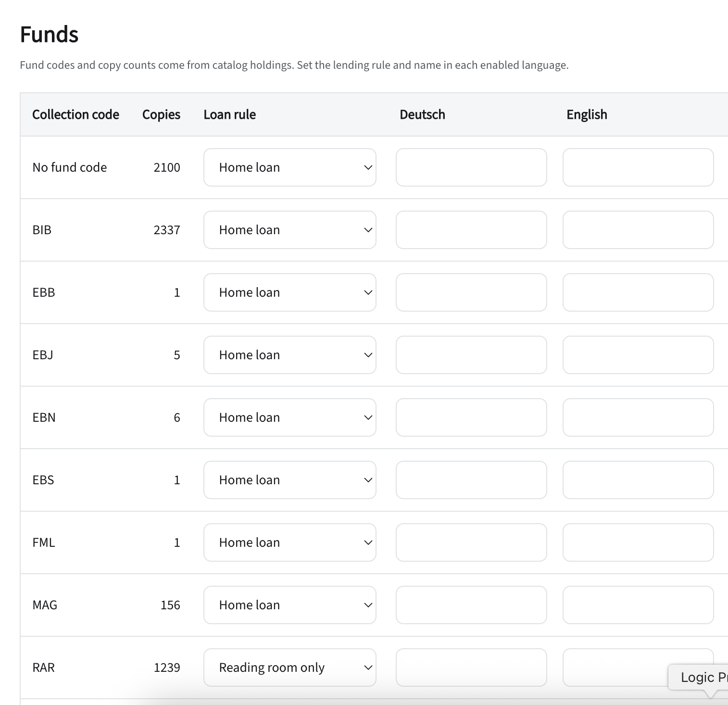The height and width of the screenshot is (705, 728).
Task: Open the EBN Loan rule selector
Action: point(290,417)
